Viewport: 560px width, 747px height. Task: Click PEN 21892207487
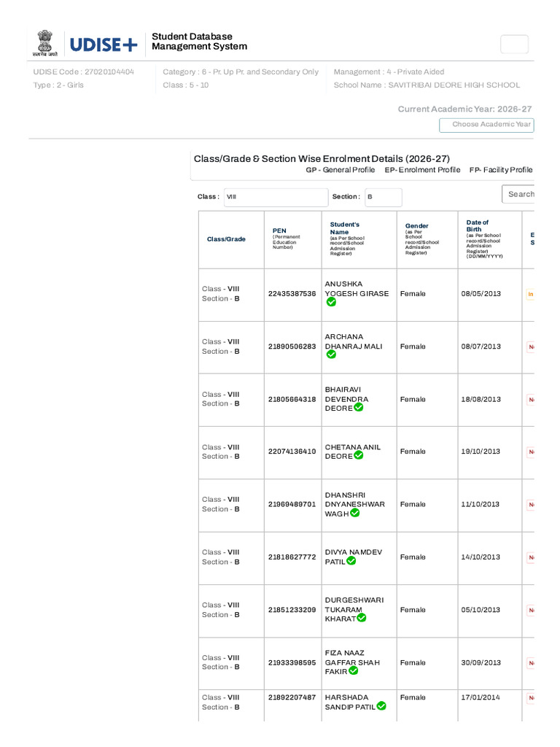pyautogui.click(x=292, y=697)
